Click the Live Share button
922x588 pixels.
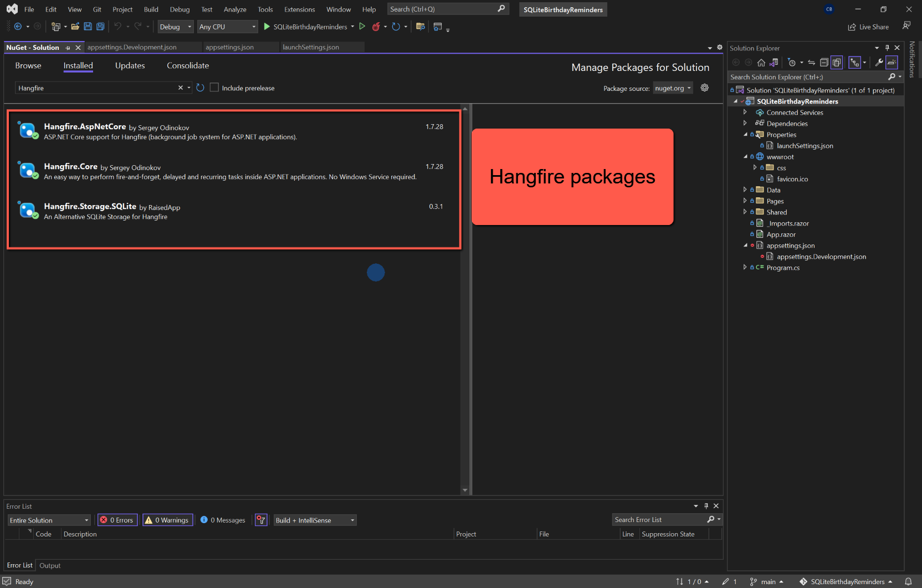(x=868, y=27)
